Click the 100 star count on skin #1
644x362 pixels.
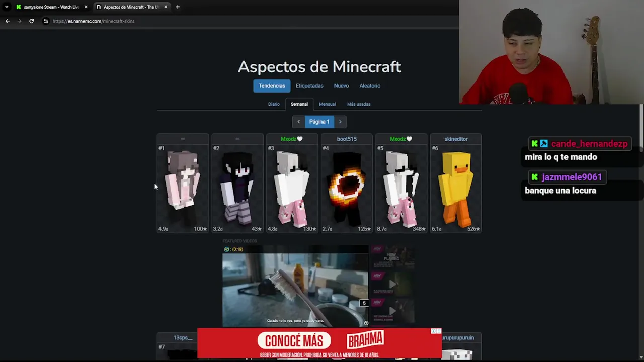coord(200,229)
